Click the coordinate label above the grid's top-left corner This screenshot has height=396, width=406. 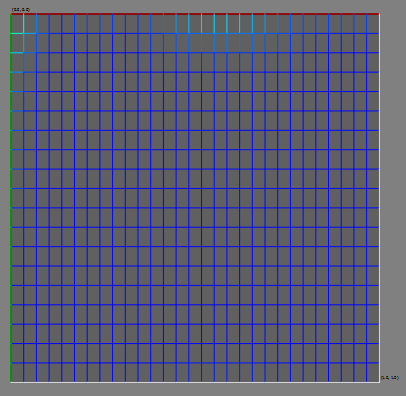(x=21, y=10)
